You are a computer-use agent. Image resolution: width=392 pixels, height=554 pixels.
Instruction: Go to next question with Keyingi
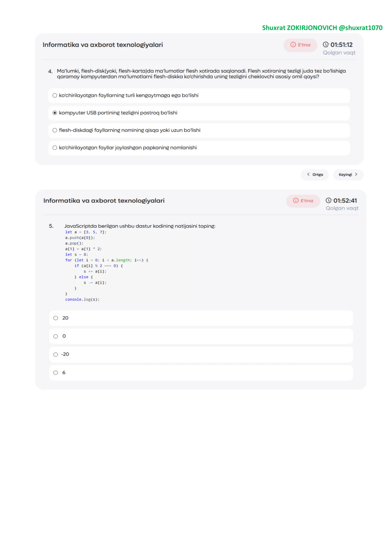pyautogui.click(x=348, y=175)
